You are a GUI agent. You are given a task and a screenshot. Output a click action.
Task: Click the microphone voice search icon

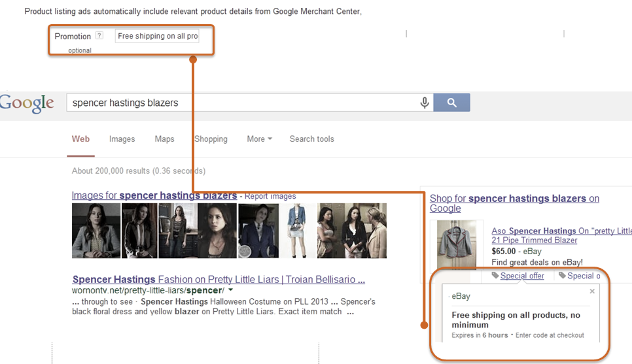click(425, 103)
